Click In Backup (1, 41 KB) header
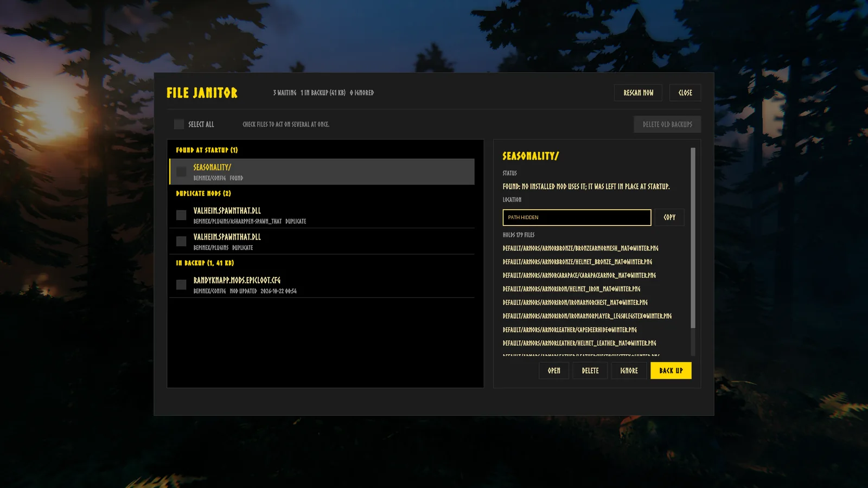This screenshot has width=868, height=488. pyautogui.click(x=205, y=263)
